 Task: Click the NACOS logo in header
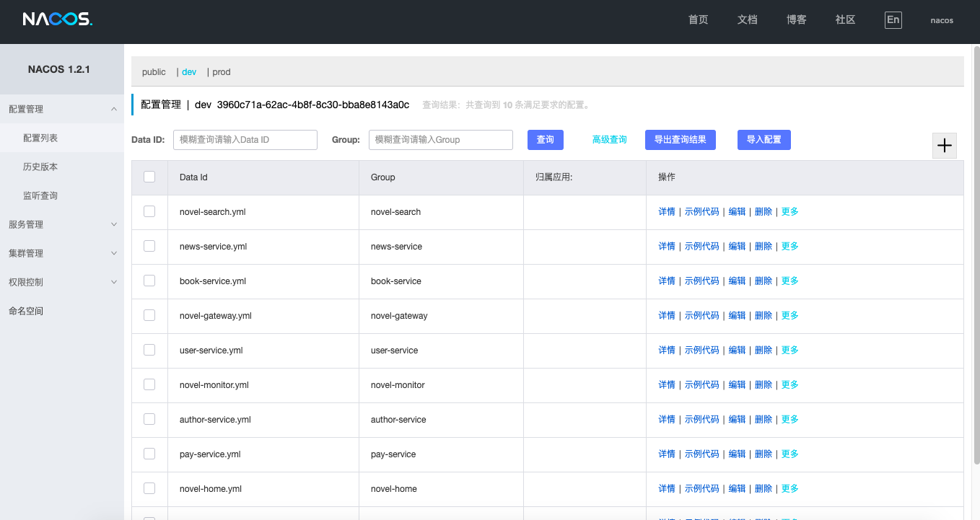tap(58, 19)
